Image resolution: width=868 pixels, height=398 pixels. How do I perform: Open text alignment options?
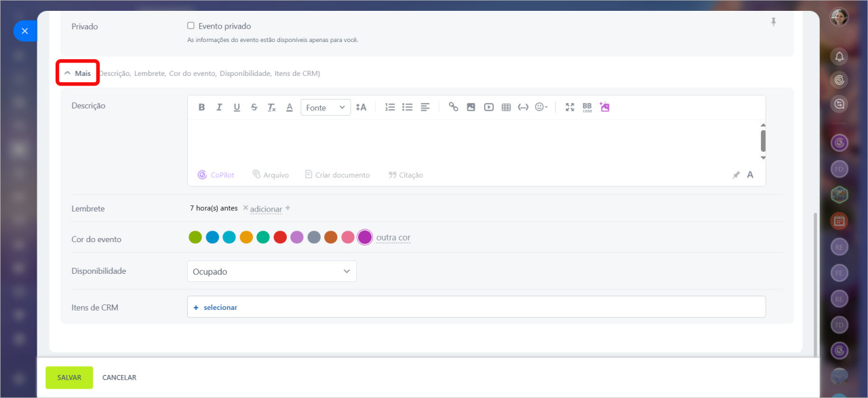pyautogui.click(x=425, y=107)
